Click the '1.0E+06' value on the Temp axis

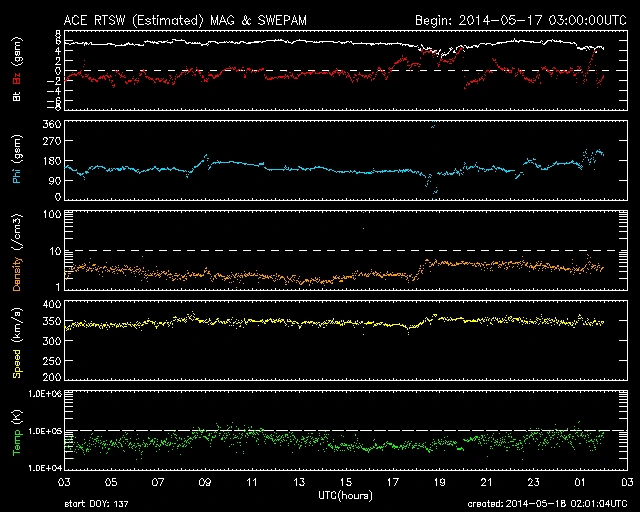pyautogui.click(x=45, y=394)
